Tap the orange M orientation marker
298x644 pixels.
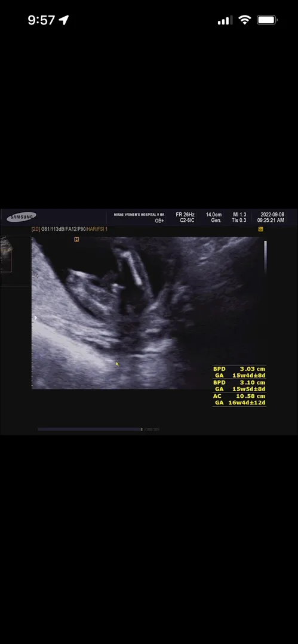click(76, 239)
